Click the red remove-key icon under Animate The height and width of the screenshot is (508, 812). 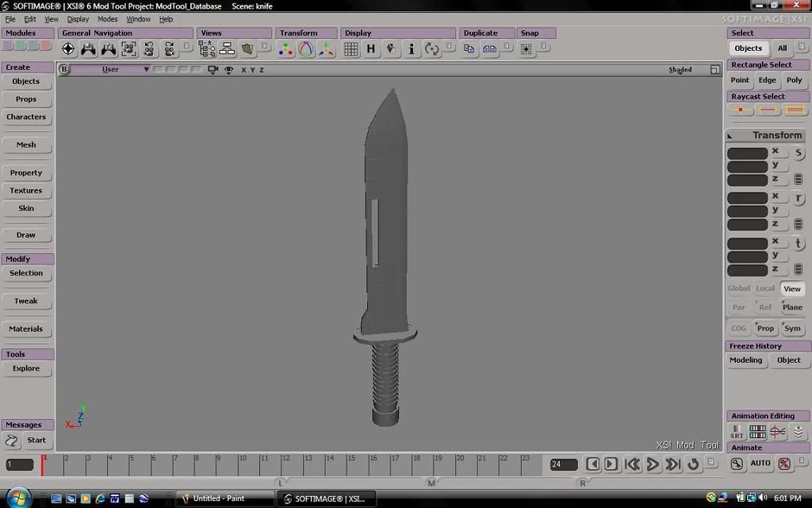tap(784, 464)
